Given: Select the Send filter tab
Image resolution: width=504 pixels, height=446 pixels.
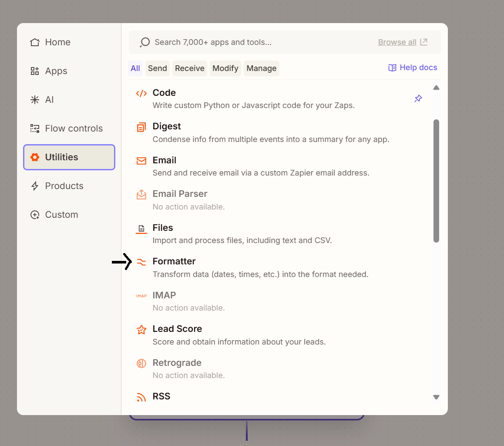Looking at the screenshot, I should (x=158, y=68).
